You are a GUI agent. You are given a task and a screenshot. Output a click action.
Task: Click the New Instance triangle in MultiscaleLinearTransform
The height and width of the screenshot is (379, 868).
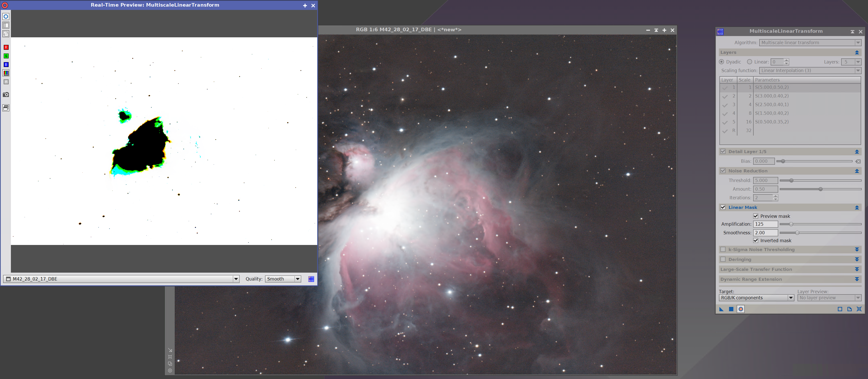click(721, 309)
